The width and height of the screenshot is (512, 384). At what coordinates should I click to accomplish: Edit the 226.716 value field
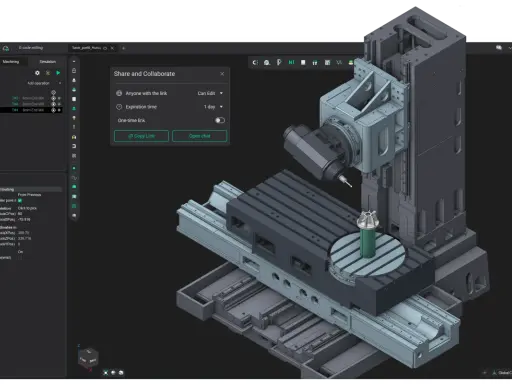tap(24, 239)
